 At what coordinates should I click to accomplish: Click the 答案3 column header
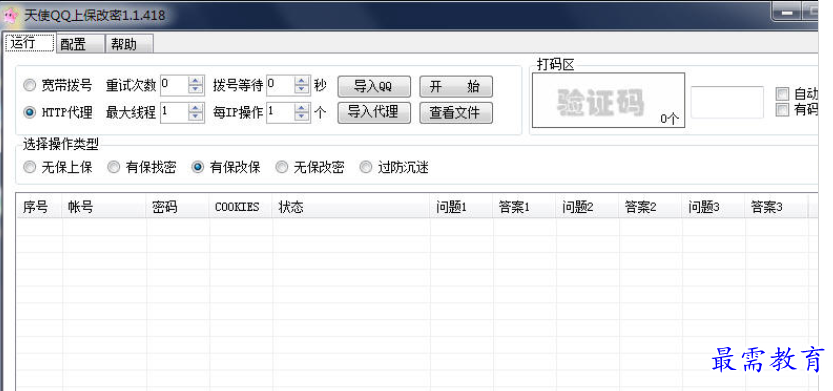coord(776,207)
